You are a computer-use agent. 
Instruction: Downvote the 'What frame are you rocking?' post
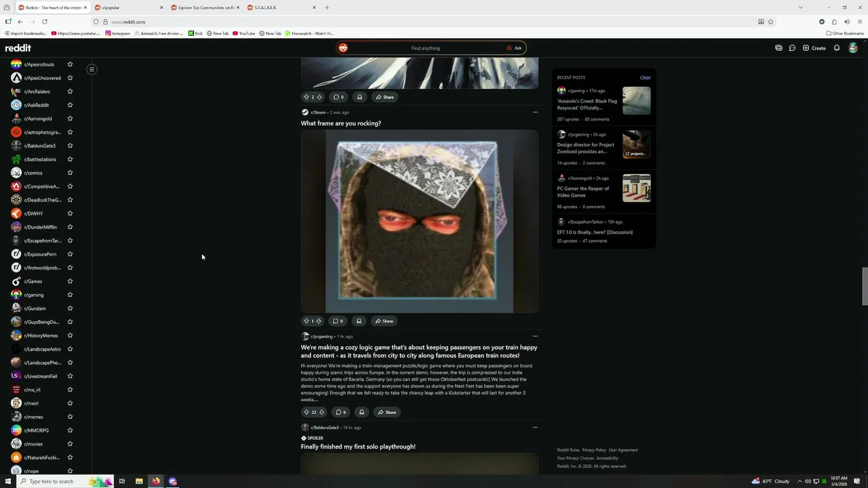click(319, 321)
